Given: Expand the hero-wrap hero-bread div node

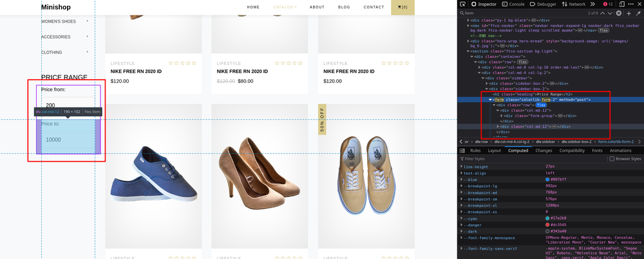Looking at the screenshot, I should point(469,41).
